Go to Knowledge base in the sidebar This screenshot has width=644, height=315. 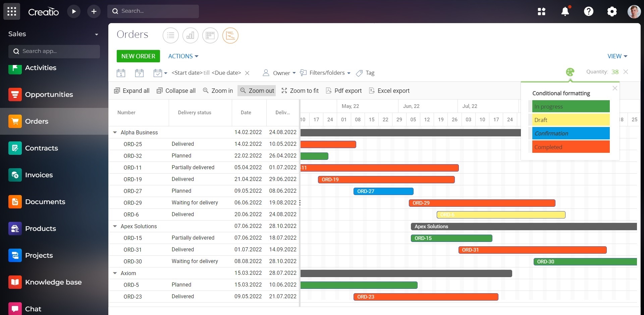(x=53, y=282)
